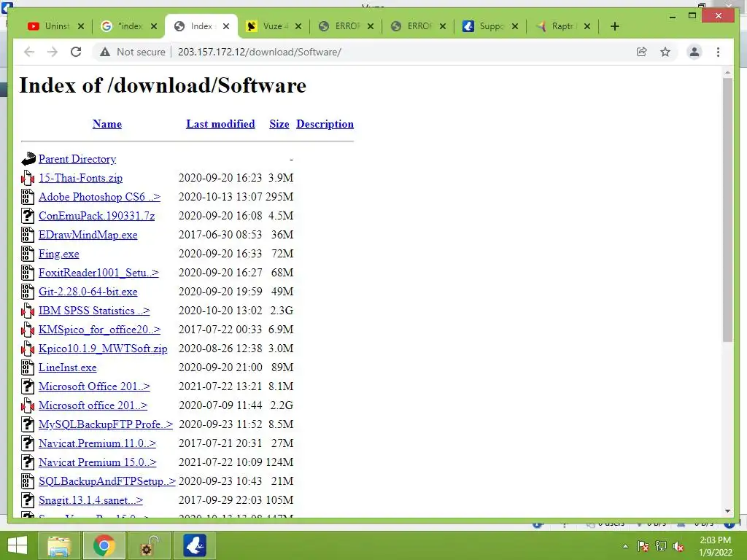Click the binary icon beside LineInst.exe
Viewport: 747px width, 560px height.
(28, 367)
